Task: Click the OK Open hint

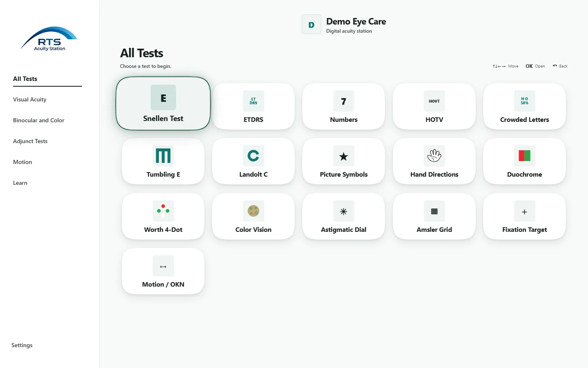Action: click(535, 66)
